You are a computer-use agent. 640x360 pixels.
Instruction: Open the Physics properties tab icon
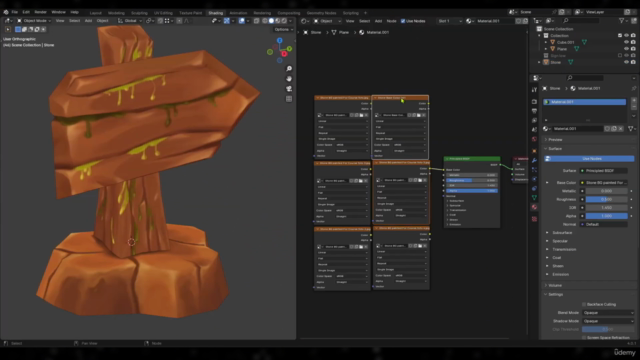coord(534,179)
